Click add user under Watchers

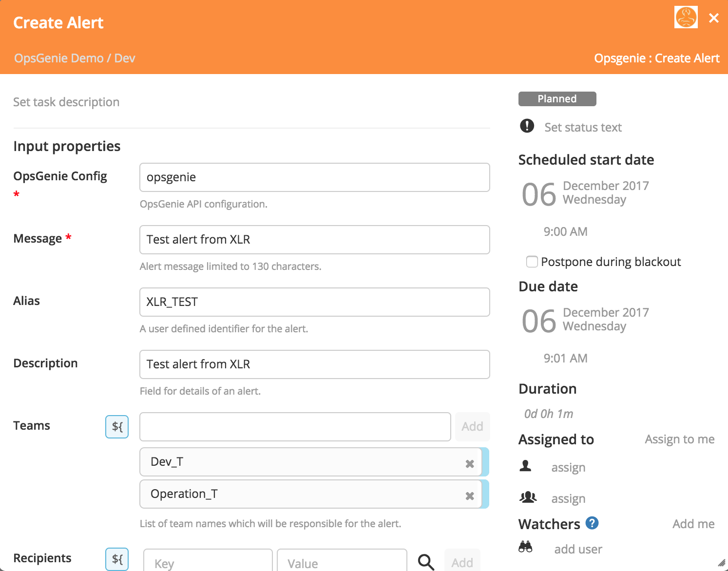[578, 549]
